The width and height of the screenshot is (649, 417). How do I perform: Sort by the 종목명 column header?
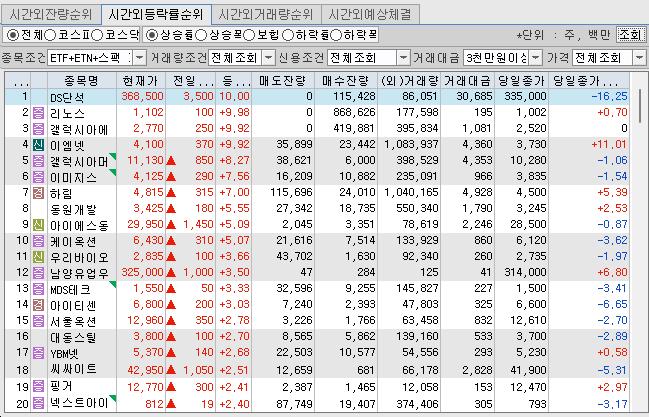coord(82,81)
